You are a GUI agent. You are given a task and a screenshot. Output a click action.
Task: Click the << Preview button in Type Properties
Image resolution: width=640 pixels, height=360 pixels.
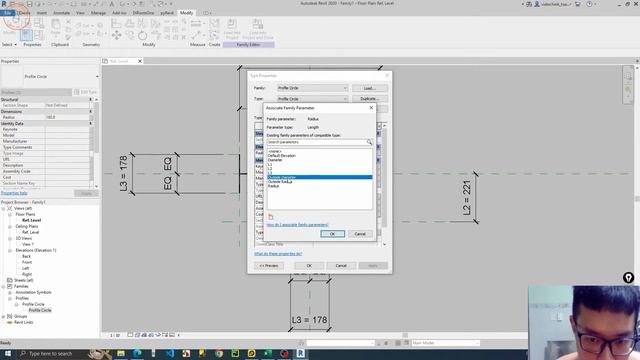(269, 266)
